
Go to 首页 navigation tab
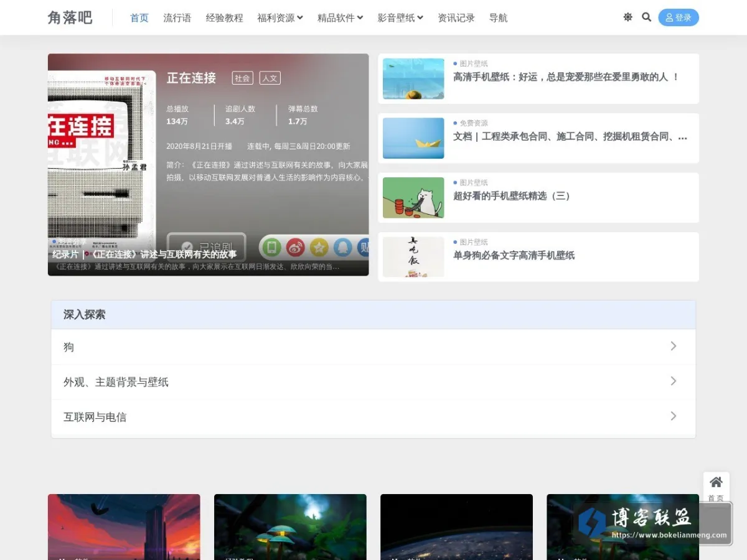pos(139,17)
